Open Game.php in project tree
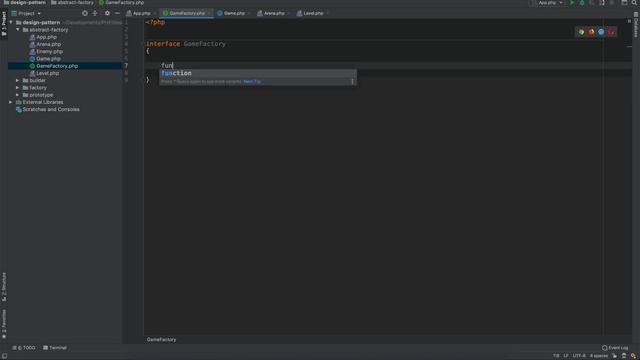 point(48,59)
